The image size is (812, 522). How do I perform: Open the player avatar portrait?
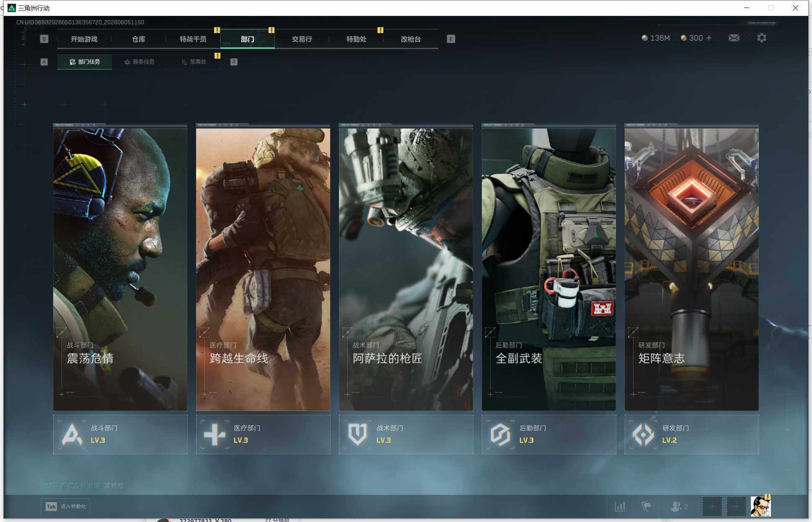click(760, 507)
